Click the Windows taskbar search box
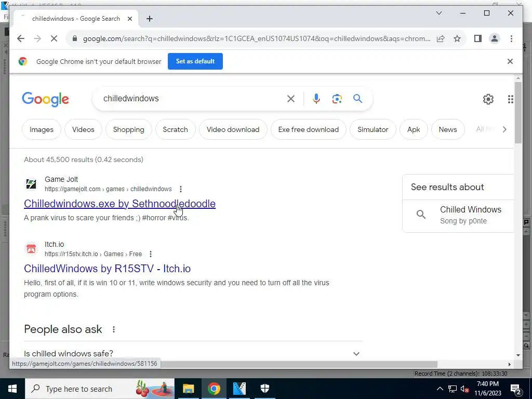 [x=100, y=389]
